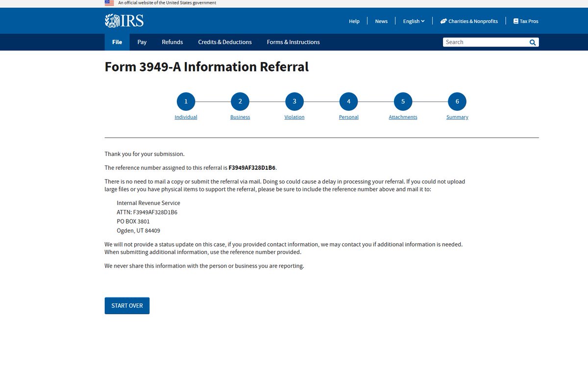Go to step 3 circle
The image size is (588, 369).
(294, 101)
